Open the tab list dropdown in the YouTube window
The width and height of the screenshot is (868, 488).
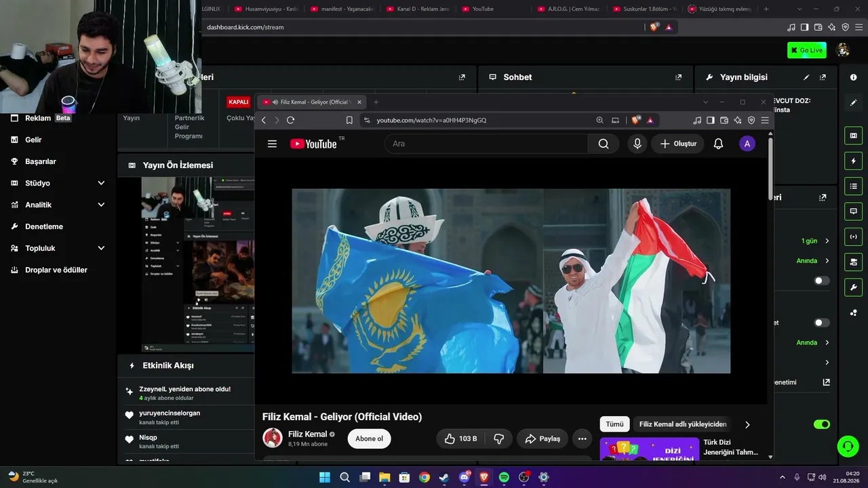[705, 102]
